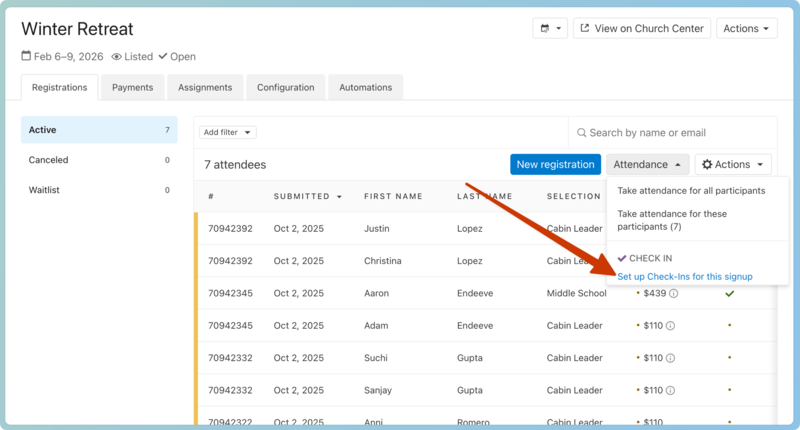Collapse the Attendance dropdown menu

(647, 165)
